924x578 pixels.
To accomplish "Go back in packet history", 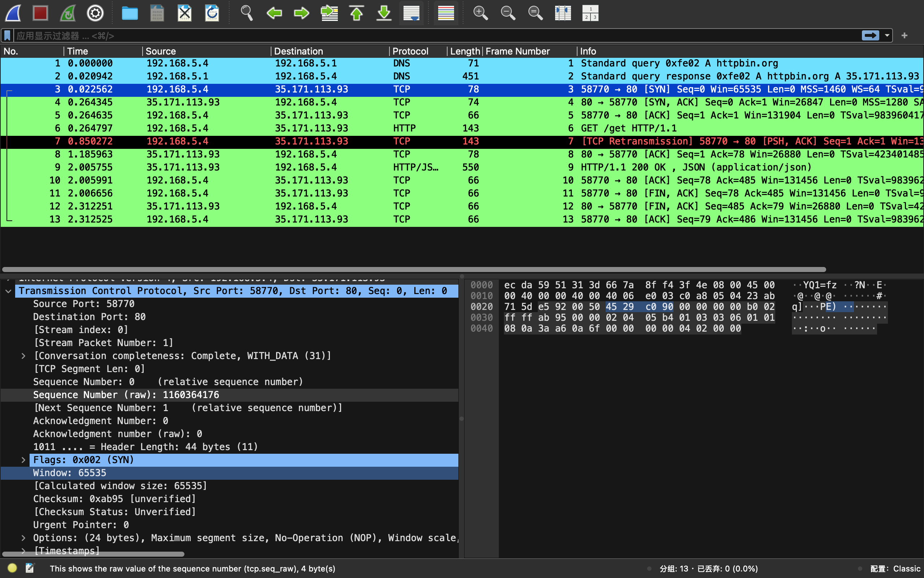I will (274, 13).
